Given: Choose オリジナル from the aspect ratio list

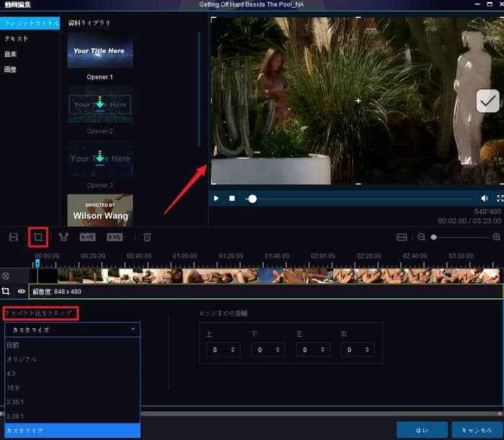Looking at the screenshot, I should (x=21, y=359).
